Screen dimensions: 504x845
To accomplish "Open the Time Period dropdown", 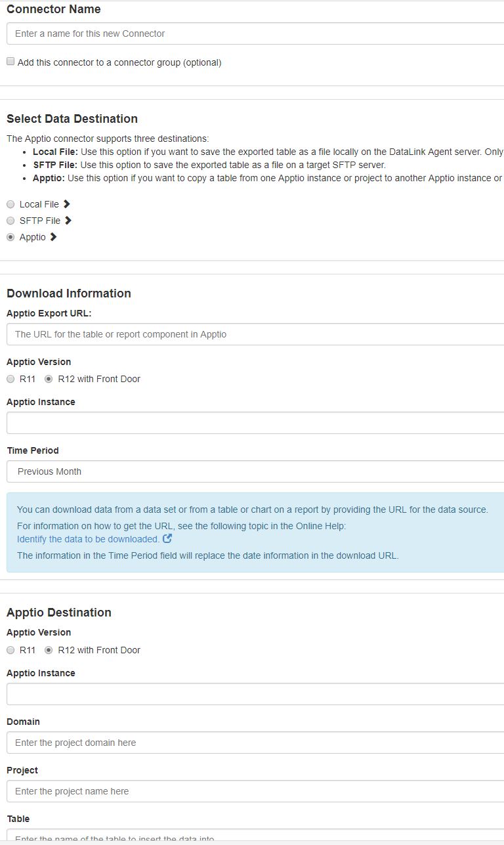I will pyautogui.click(x=255, y=471).
